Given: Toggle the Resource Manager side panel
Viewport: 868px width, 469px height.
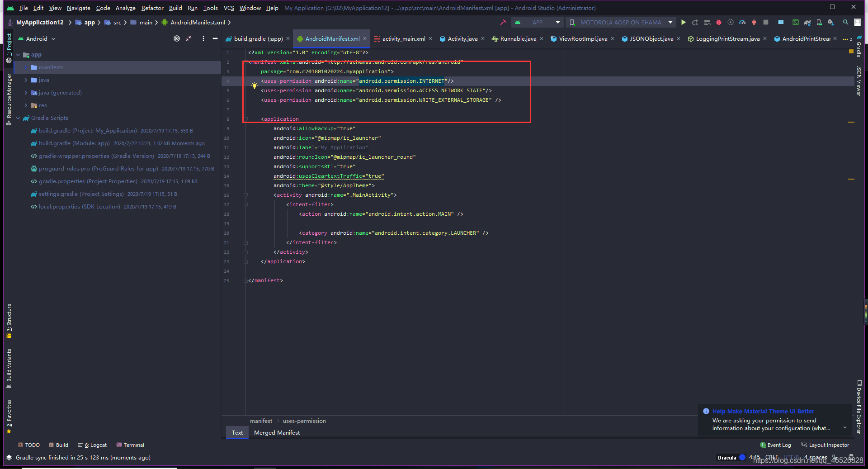Looking at the screenshot, I should (x=9, y=99).
